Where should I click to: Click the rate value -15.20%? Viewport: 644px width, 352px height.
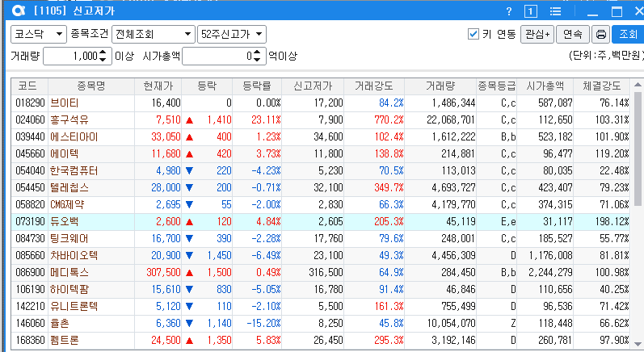pos(263,323)
